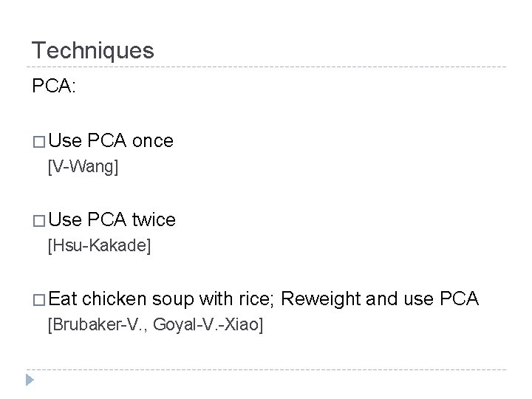Image resolution: width=532 pixels, height=399 pixels.
Task: Click the dashed line under the title
Action: [x=267, y=66]
